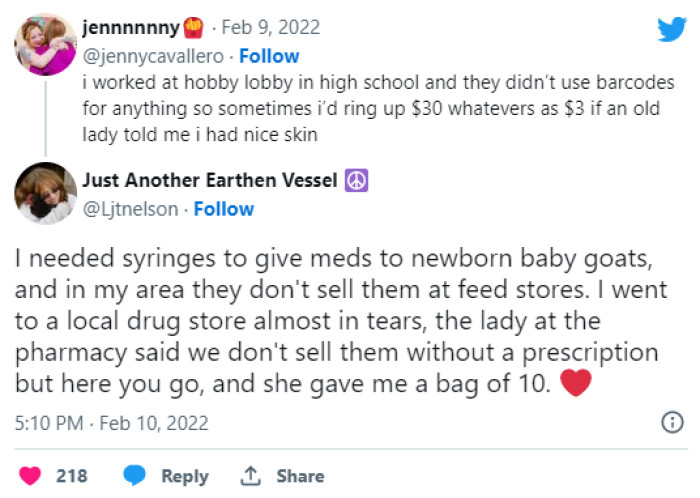The width and height of the screenshot is (700, 498).
Task: Follow the @Ljtnelson account
Action: 224,209
